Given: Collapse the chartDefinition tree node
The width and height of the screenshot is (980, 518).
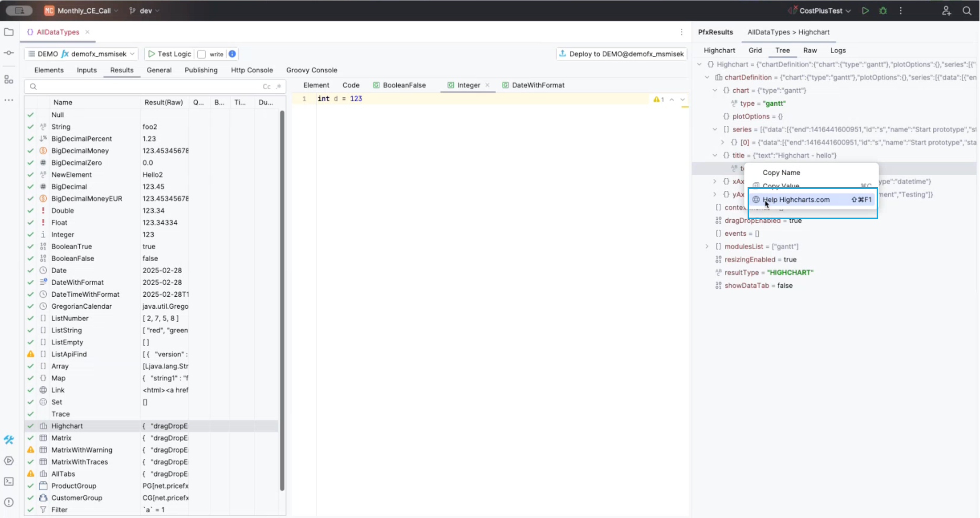Looking at the screenshot, I should (x=707, y=78).
